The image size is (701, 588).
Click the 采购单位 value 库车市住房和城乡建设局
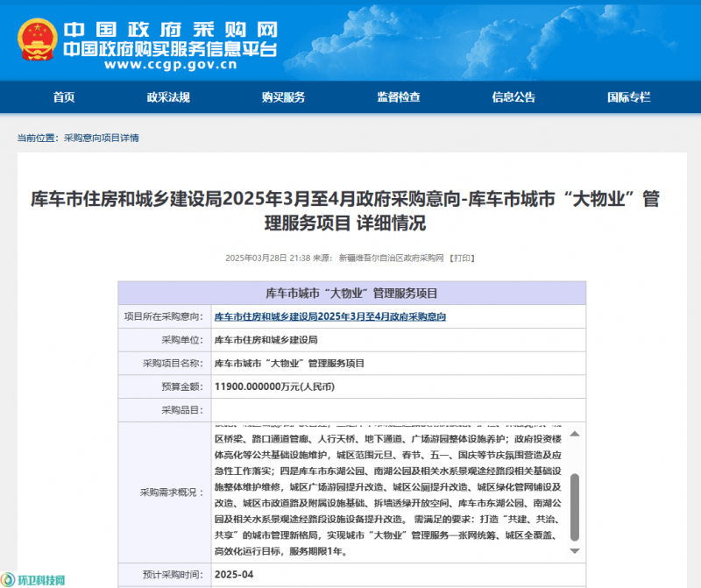pyautogui.click(x=266, y=340)
